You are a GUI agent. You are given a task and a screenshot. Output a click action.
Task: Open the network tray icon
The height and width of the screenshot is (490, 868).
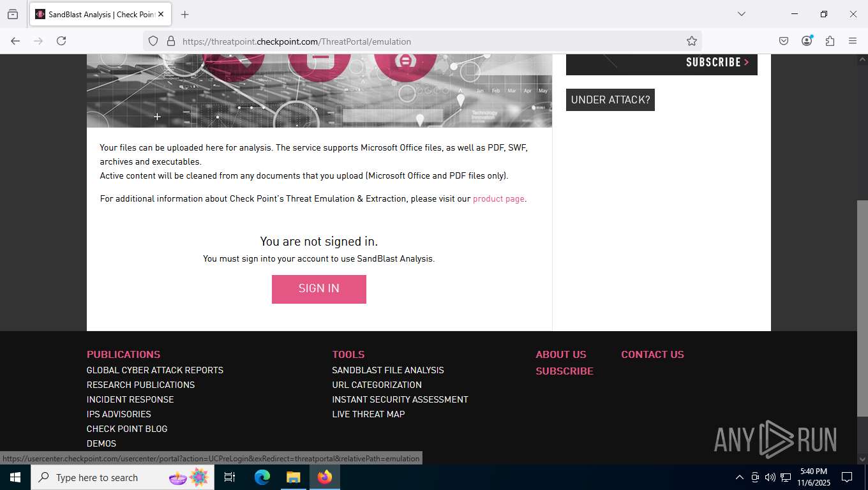[786, 477]
